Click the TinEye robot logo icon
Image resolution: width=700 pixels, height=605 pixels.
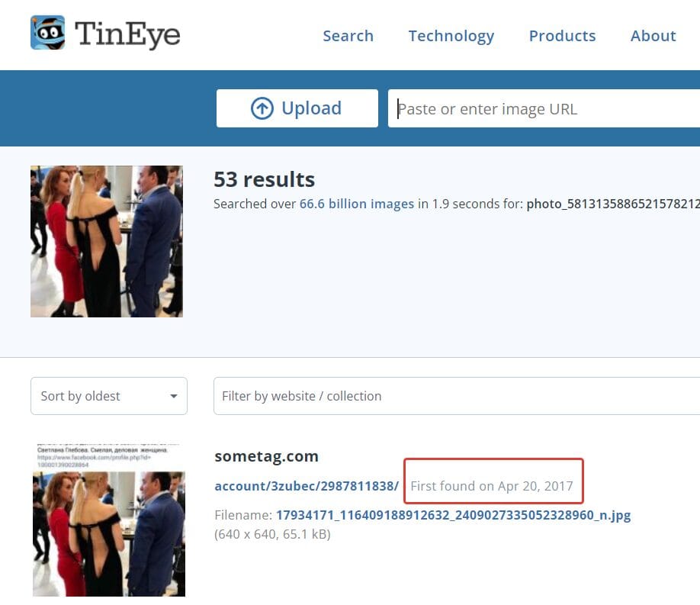(48, 33)
